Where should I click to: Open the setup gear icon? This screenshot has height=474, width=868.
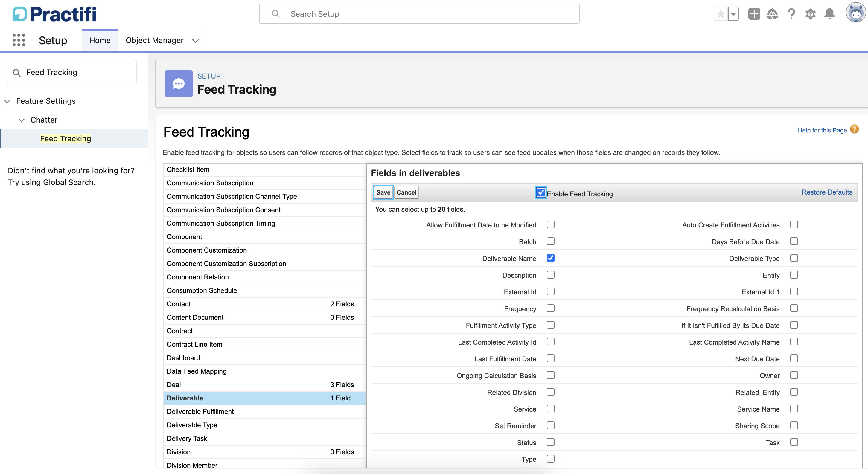pos(810,14)
